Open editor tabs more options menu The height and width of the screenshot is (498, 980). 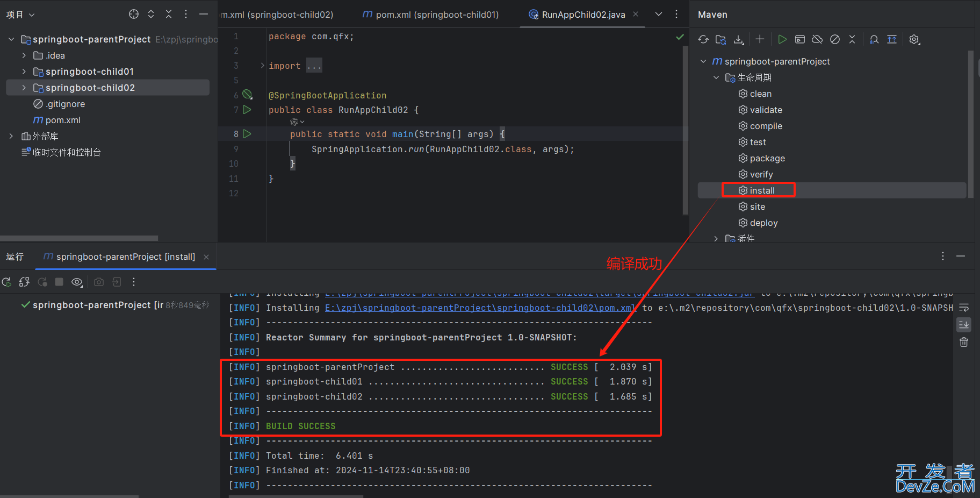[x=676, y=14]
